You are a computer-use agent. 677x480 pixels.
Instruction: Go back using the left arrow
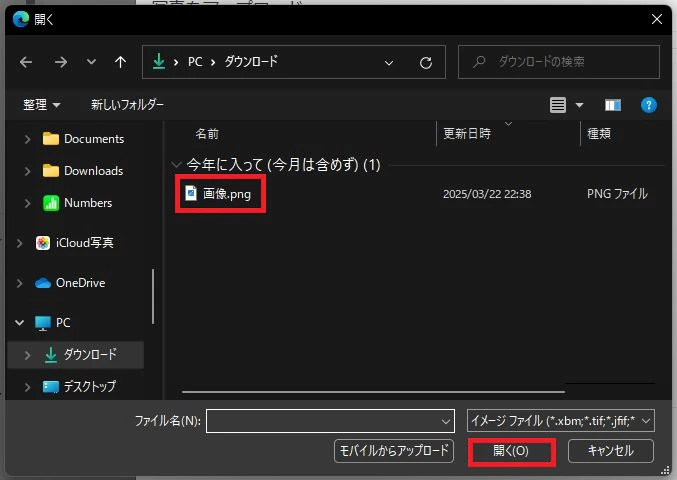click(x=26, y=62)
